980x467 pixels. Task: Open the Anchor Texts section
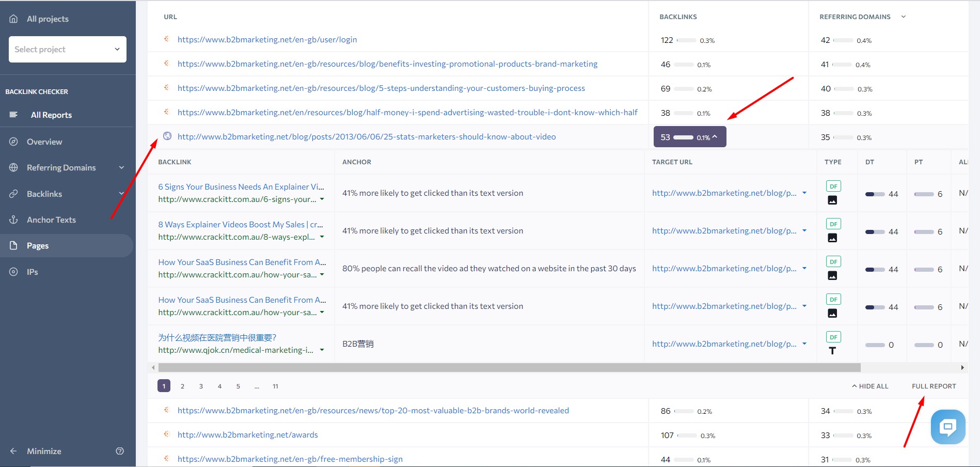click(x=51, y=220)
